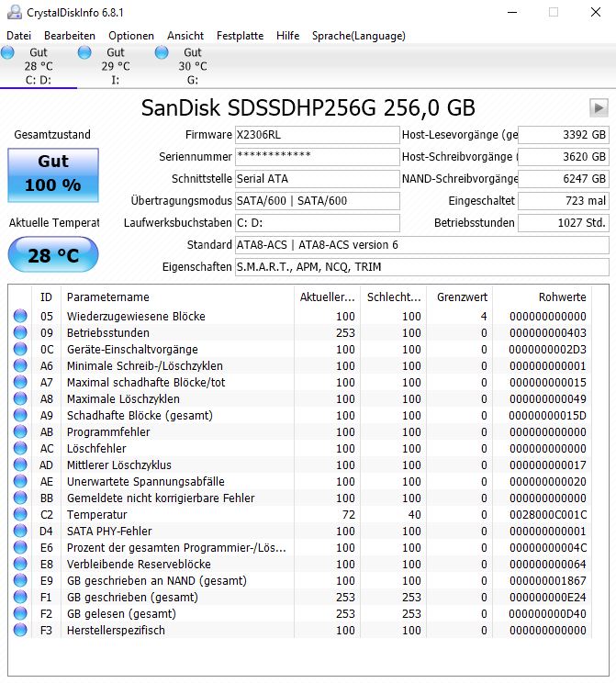Click status orb of Betriebsstunden 09 row

(20, 332)
